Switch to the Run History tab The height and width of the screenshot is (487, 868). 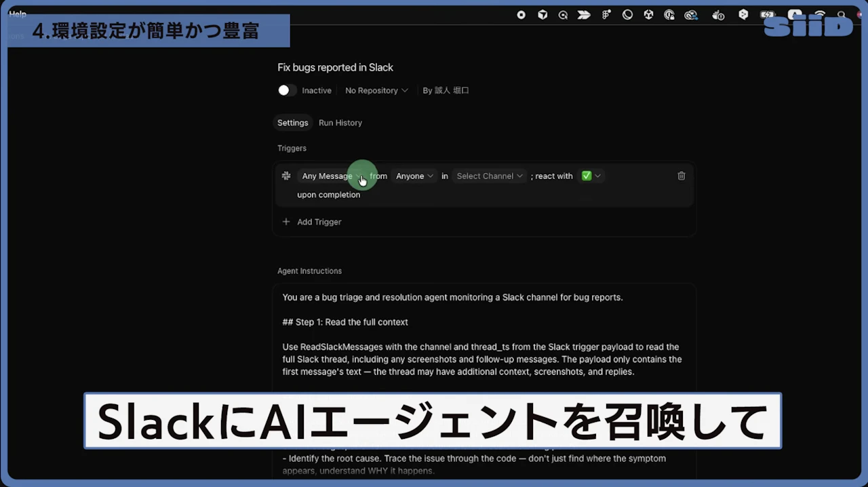[x=340, y=123]
